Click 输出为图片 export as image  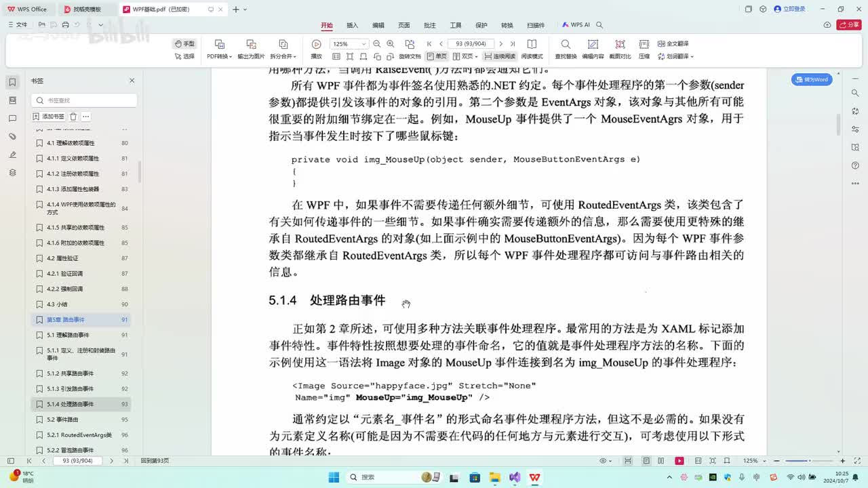(x=251, y=49)
